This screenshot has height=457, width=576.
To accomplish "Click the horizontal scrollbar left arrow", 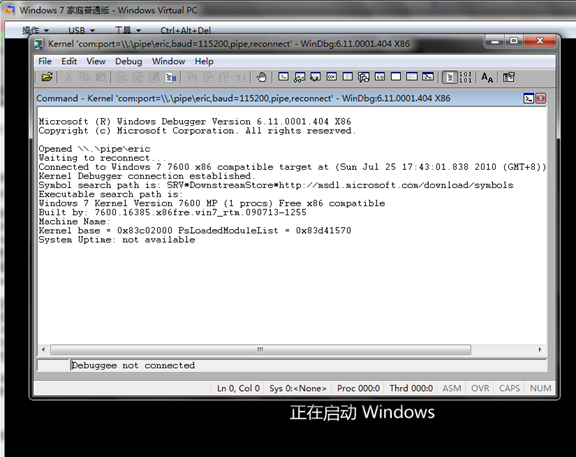I will 43,349.
